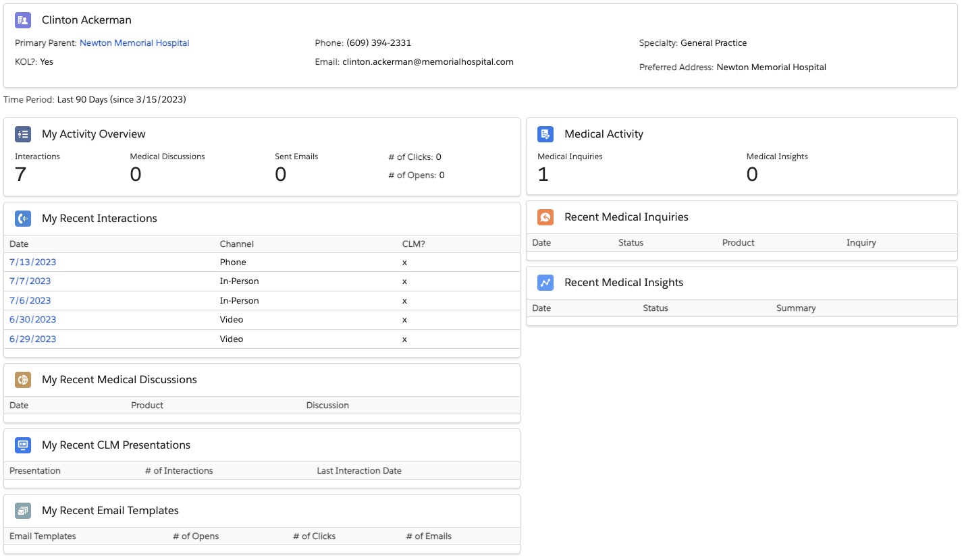The image size is (962, 560).
Task: Click the My Activity Overview list icon
Action: coord(23,134)
